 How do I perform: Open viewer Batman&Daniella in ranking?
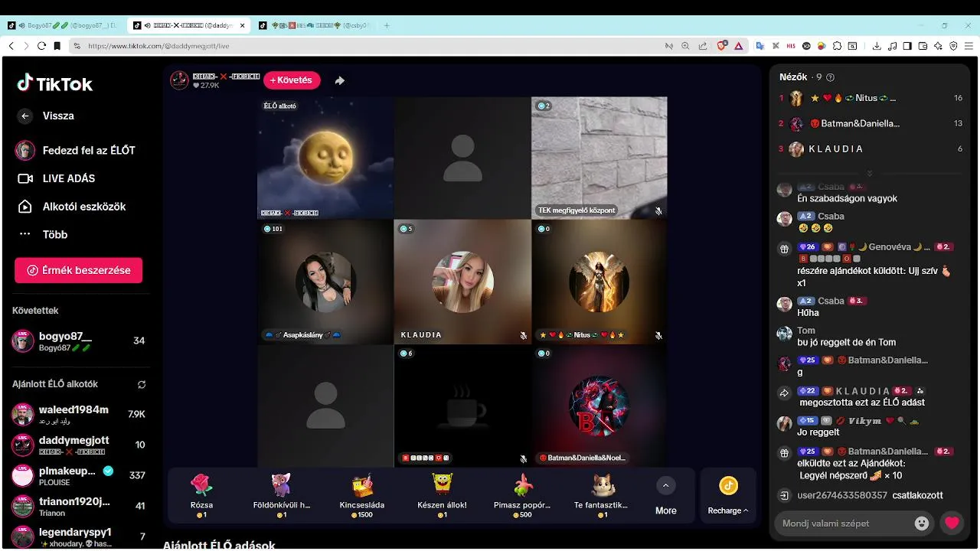pyautogui.click(x=871, y=123)
